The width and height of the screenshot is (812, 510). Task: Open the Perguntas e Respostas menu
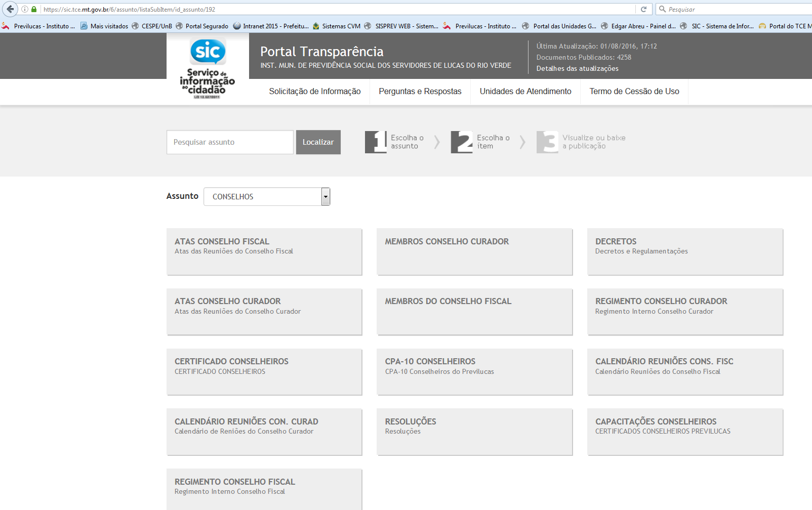[420, 92]
